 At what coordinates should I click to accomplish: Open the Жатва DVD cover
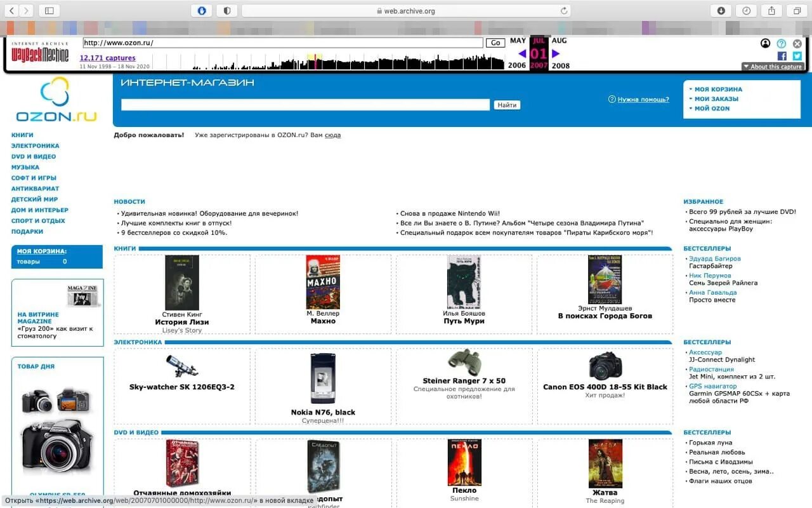pyautogui.click(x=605, y=463)
